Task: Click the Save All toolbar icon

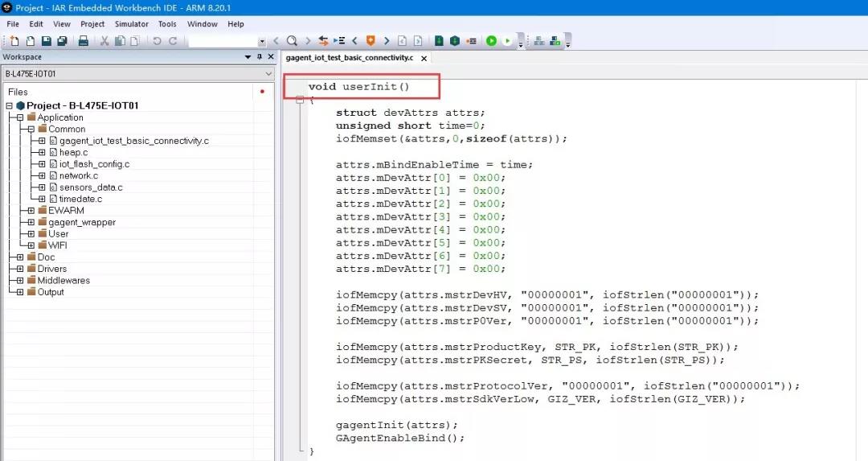Action: [x=62, y=41]
